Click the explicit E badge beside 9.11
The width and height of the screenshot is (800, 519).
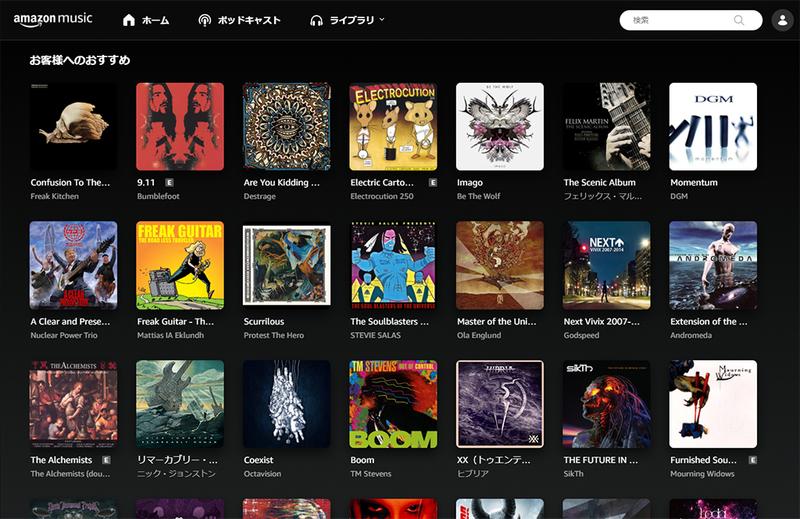pyautogui.click(x=169, y=183)
